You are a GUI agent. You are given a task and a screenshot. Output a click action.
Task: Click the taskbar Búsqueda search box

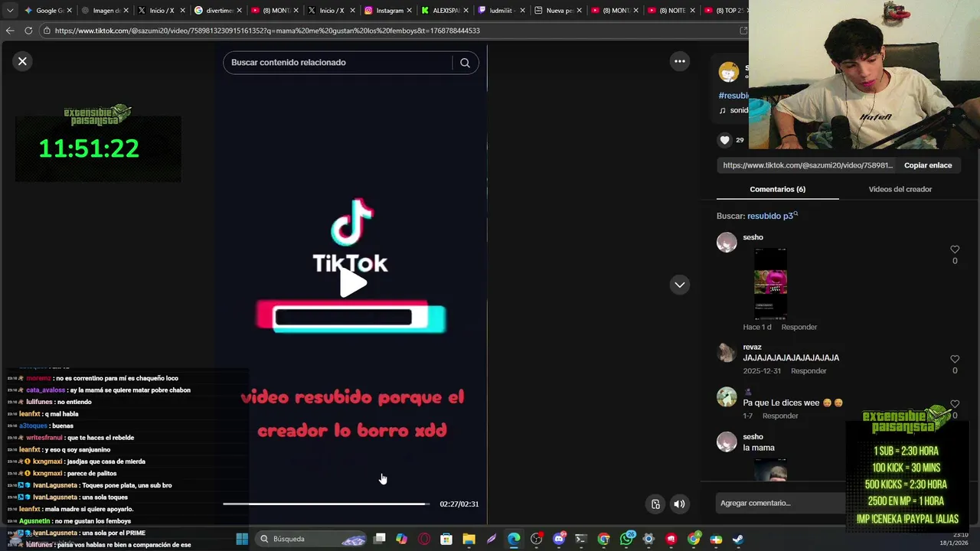(x=312, y=539)
